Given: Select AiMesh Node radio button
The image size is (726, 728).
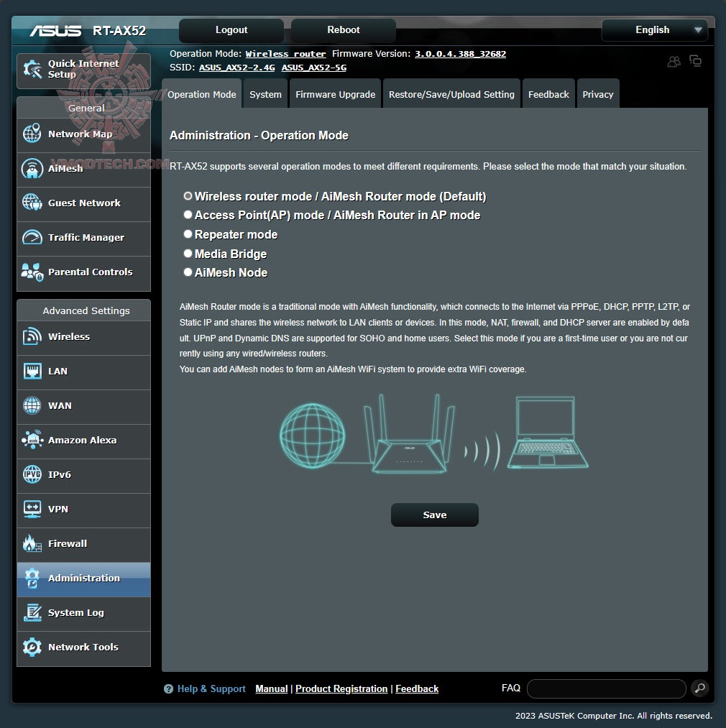Looking at the screenshot, I should tap(188, 272).
